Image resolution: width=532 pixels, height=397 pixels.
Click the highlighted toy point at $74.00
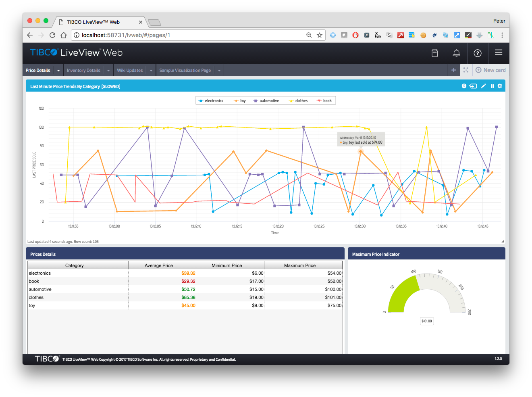tap(360, 151)
